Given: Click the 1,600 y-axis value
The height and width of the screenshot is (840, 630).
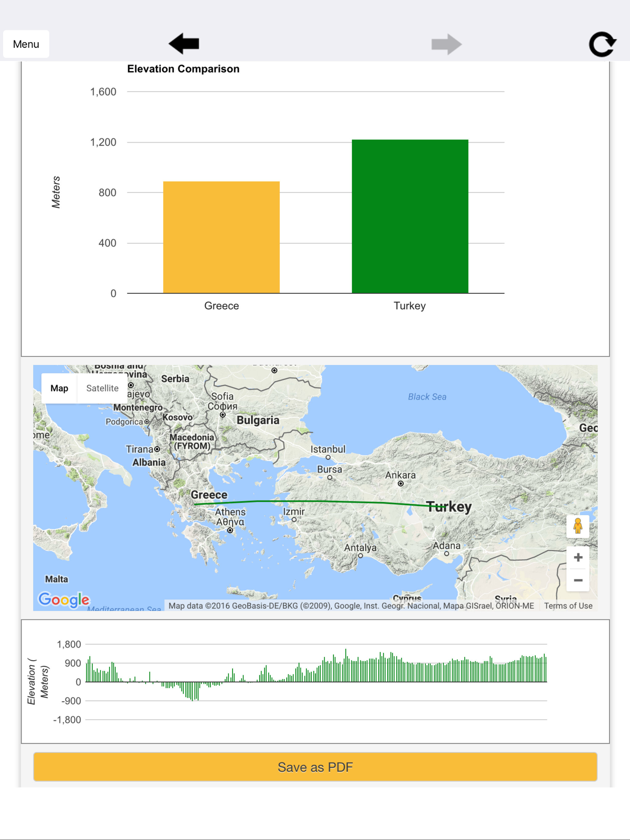Looking at the screenshot, I should (x=103, y=92).
